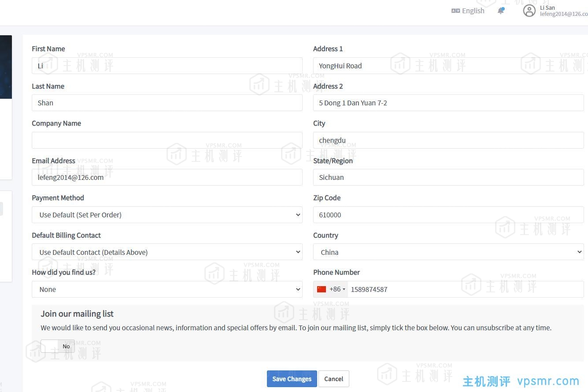This screenshot has width=588, height=392.
Task: Click the Address 2 field
Action: click(448, 103)
